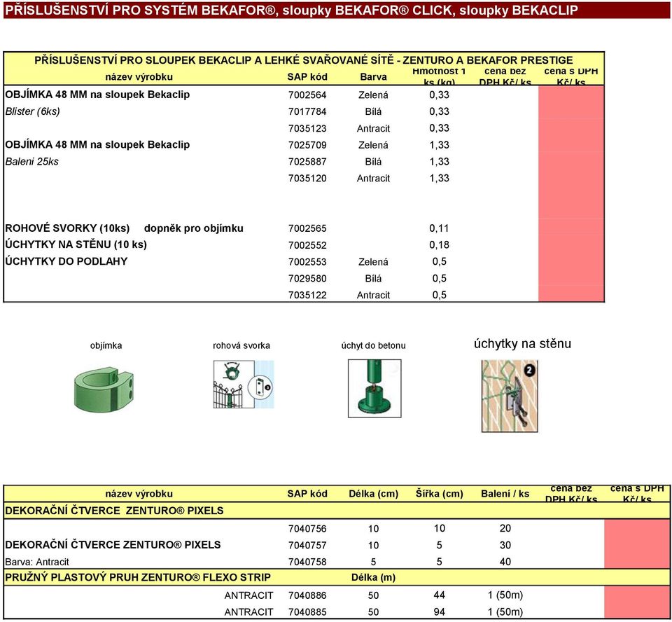Select "1 (50m)" in the 7040886 row
Viewport: 672px width, 622px height.
[x=505, y=595]
